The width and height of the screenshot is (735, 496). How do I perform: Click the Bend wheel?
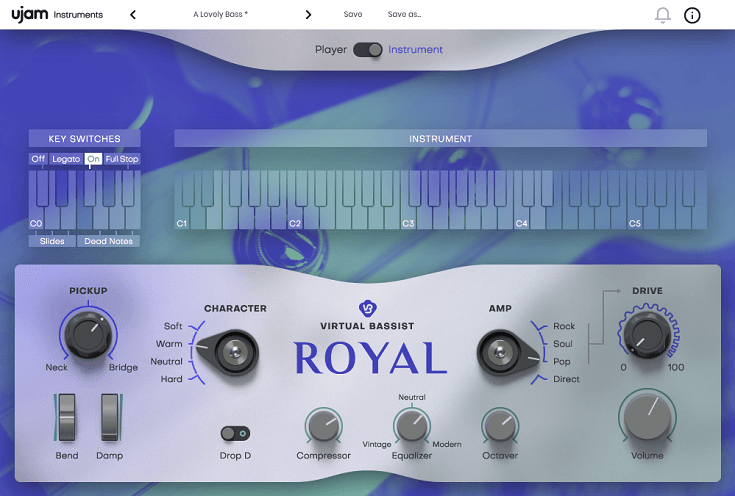(67, 417)
